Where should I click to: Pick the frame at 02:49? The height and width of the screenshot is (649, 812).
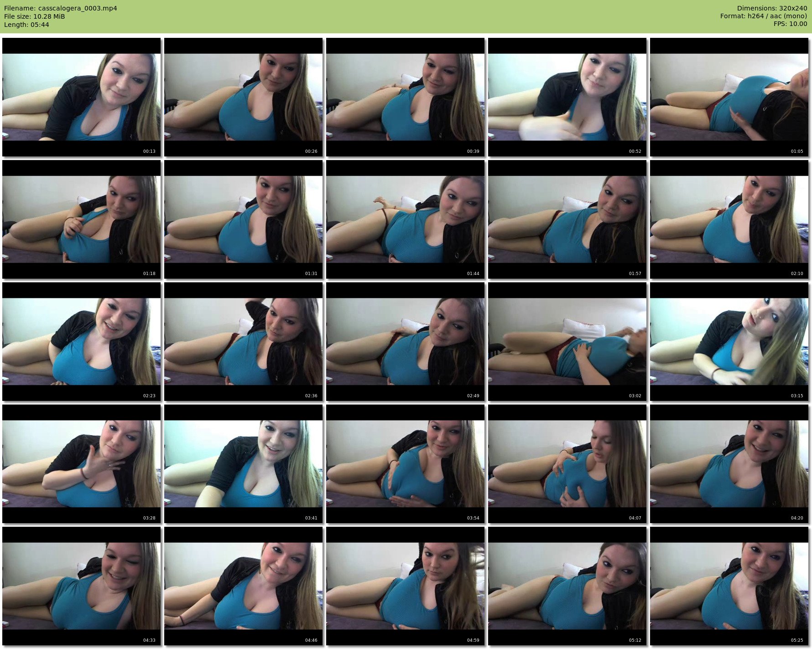(406, 342)
